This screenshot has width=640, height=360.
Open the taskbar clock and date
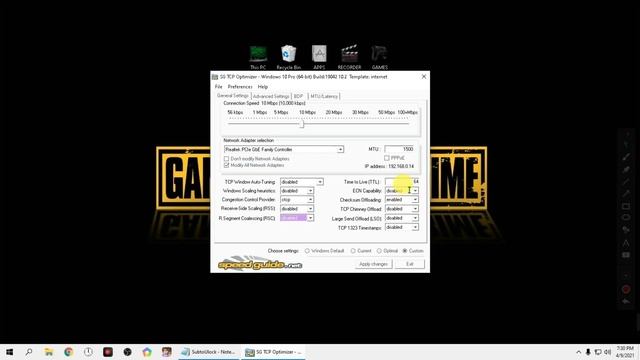point(625,352)
